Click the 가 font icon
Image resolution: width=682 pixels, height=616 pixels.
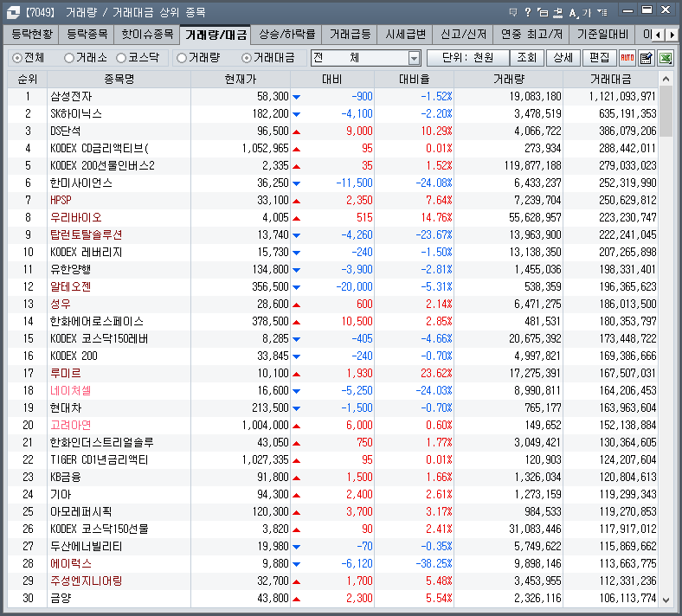(x=587, y=13)
